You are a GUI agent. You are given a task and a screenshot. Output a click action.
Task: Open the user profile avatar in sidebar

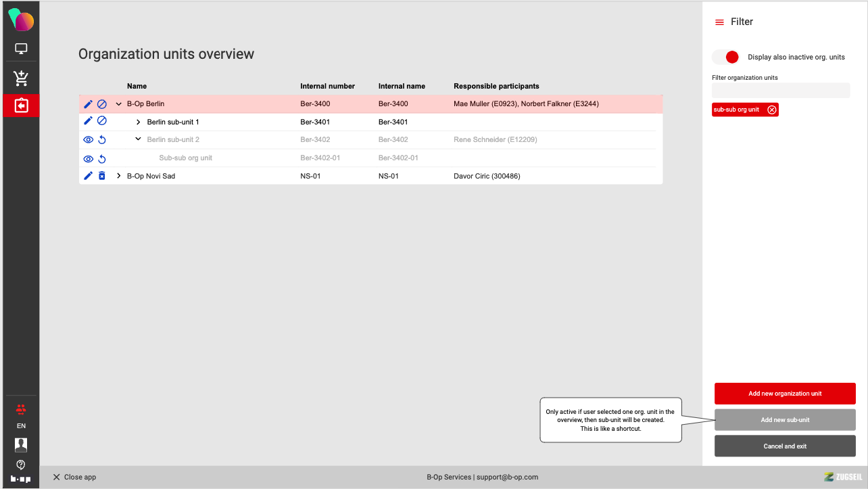click(x=21, y=444)
